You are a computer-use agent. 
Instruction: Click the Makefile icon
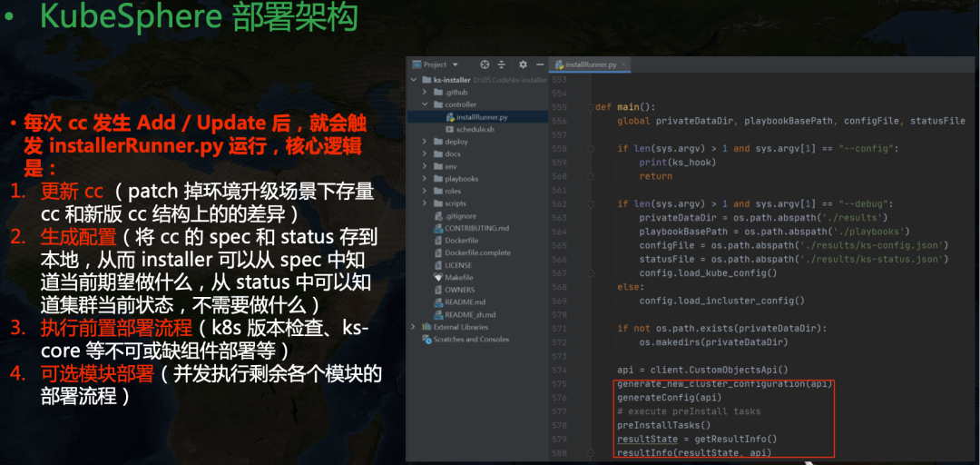point(438,277)
